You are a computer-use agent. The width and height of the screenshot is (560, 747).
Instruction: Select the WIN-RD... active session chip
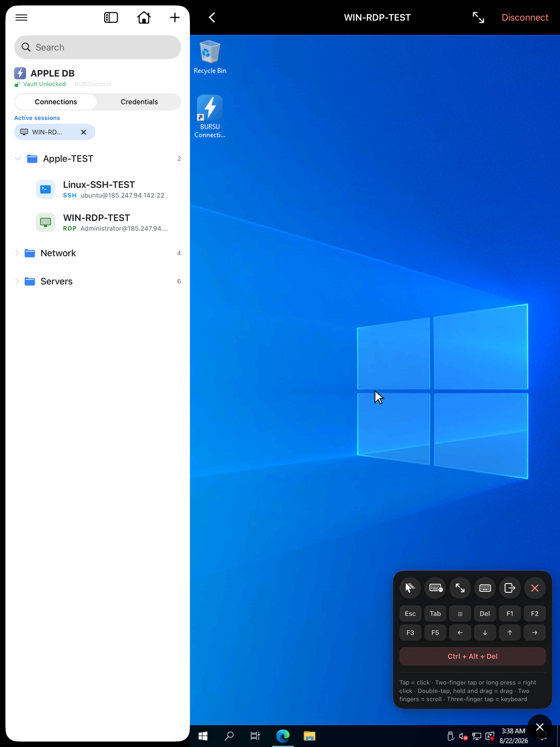tap(47, 132)
